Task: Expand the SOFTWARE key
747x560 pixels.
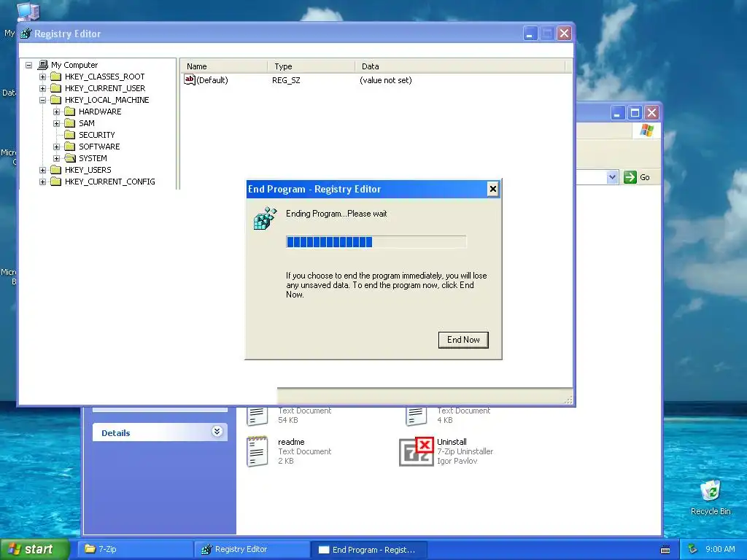Action: [x=57, y=147]
